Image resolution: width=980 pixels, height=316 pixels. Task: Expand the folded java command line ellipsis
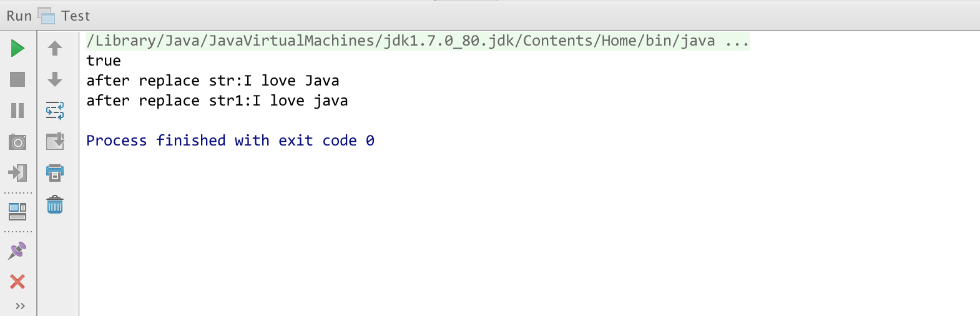[737, 41]
